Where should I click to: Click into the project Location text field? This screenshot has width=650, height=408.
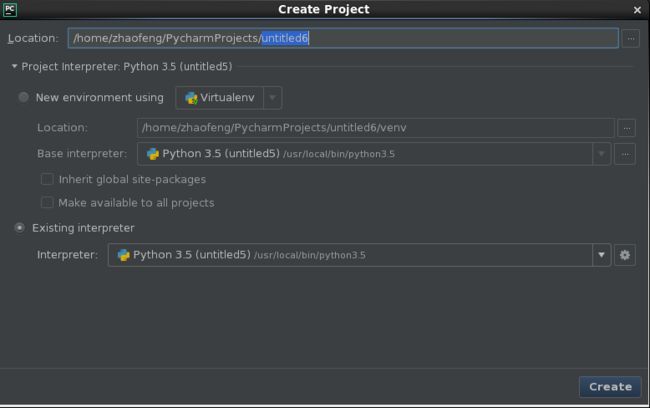pyautogui.click(x=343, y=38)
